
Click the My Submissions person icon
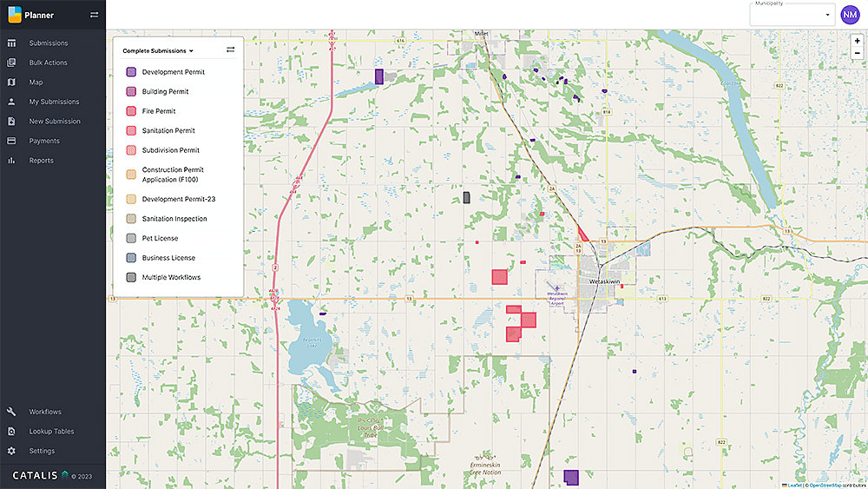point(11,102)
